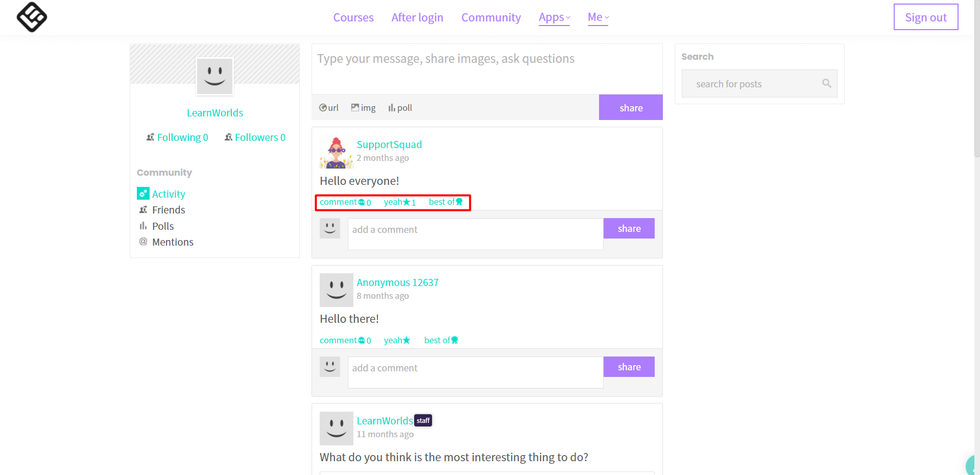Click yeah star on Hello there post
The height and width of the screenshot is (475, 980).
[x=397, y=340]
